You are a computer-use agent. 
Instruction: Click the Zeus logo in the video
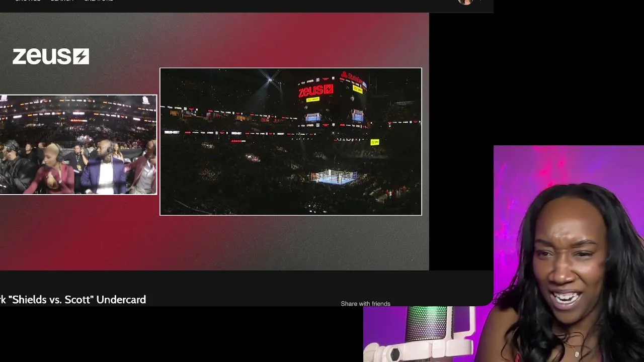(x=51, y=56)
